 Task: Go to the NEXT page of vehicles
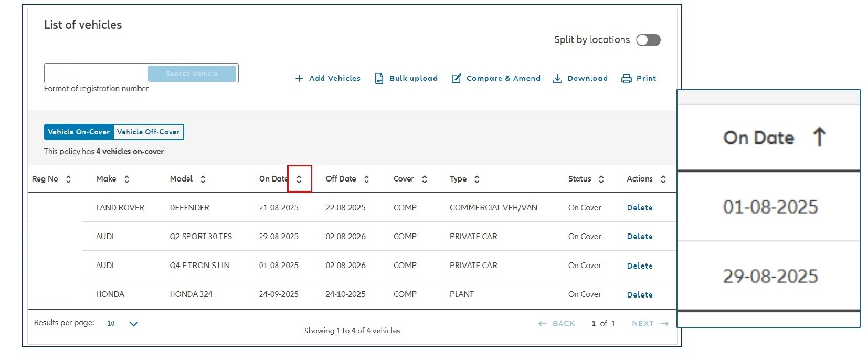coord(650,324)
